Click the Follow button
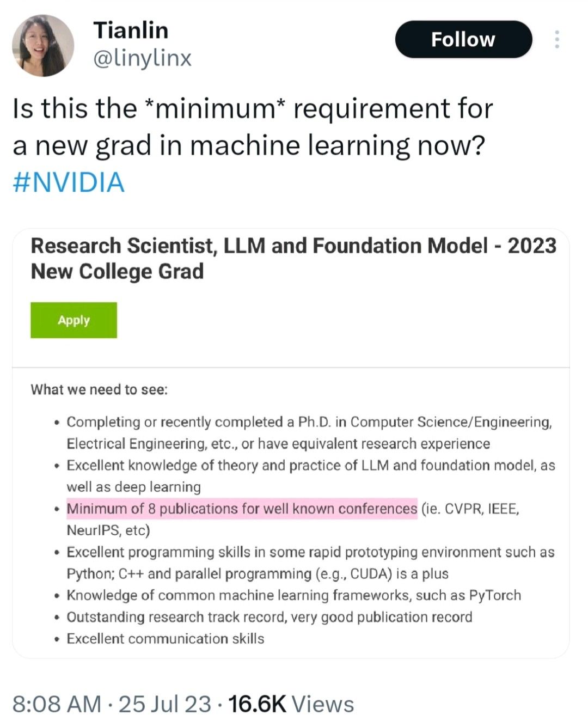Viewport: 588px width, 727px height. 463,39
